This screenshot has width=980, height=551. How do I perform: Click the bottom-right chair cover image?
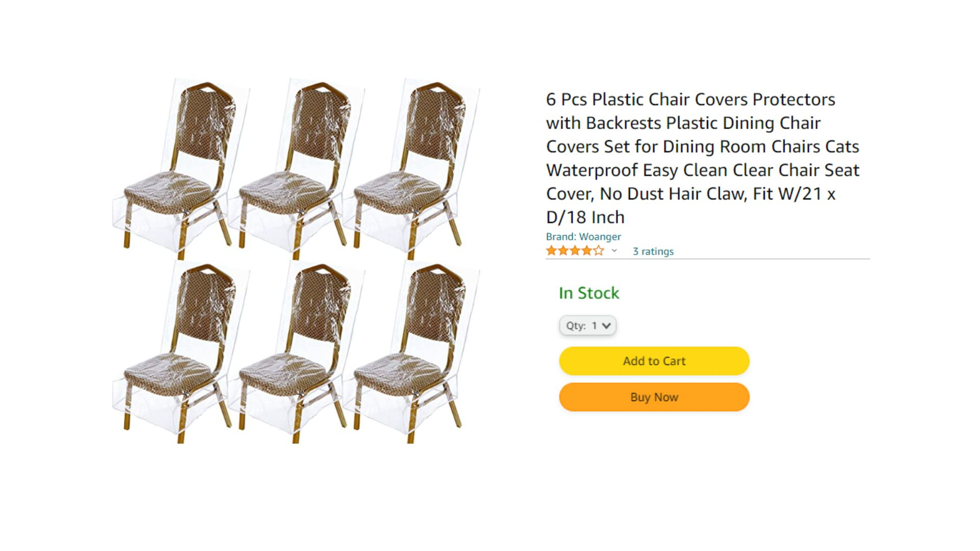(411, 352)
